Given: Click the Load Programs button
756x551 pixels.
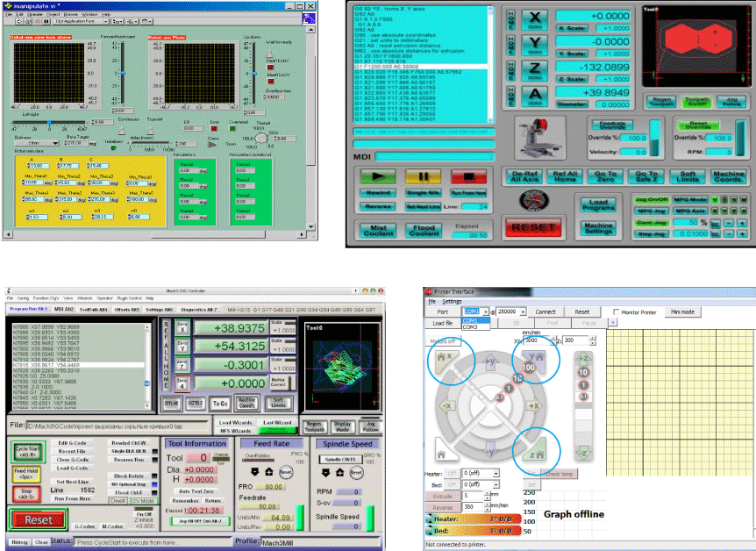Looking at the screenshot, I should [598, 204].
